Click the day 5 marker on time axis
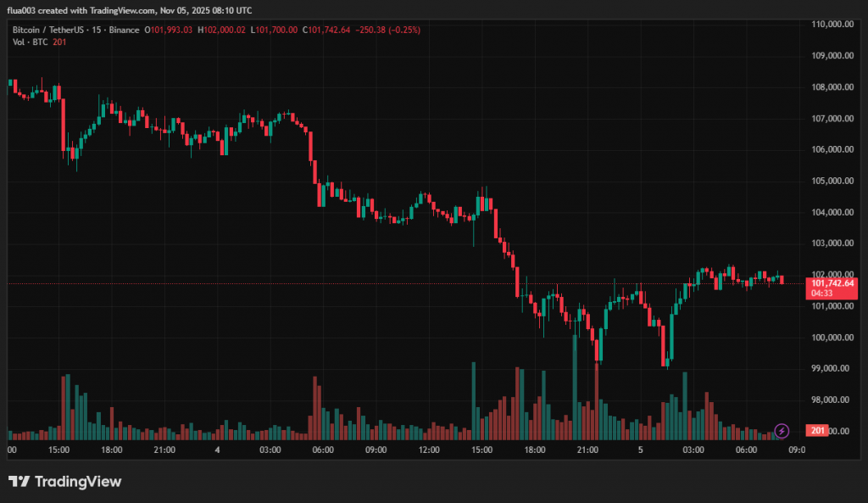The image size is (868, 503). pyautogui.click(x=642, y=450)
